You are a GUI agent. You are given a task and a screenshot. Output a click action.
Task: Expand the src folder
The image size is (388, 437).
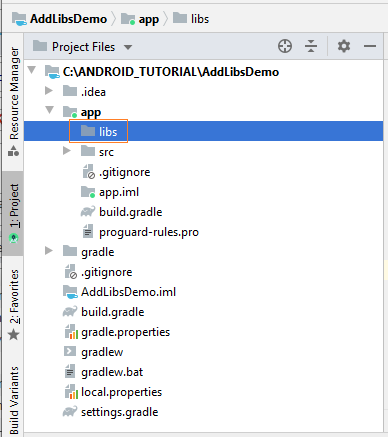pyautogui.click(x=67, y=151)
